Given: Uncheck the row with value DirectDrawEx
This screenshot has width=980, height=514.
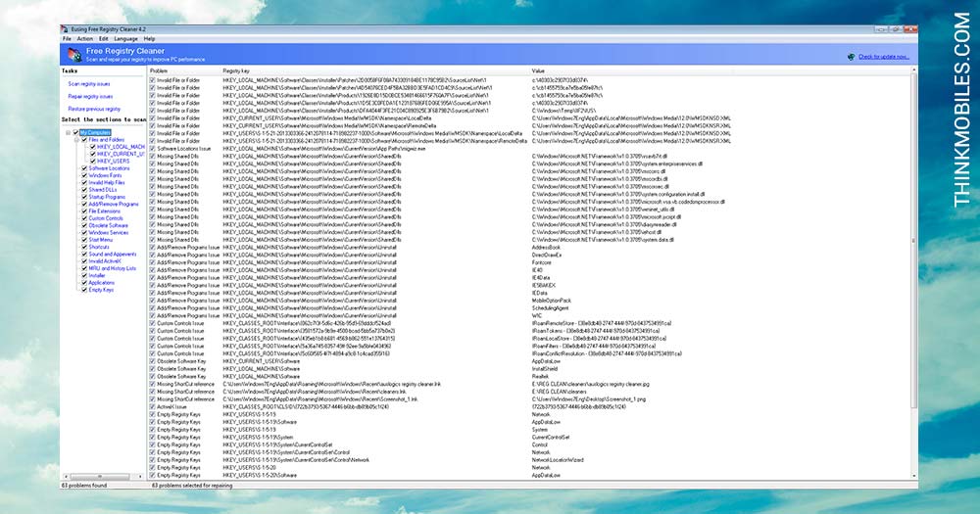Looking at the screenshot, I should pyautogui.click(x=153, y=256).
